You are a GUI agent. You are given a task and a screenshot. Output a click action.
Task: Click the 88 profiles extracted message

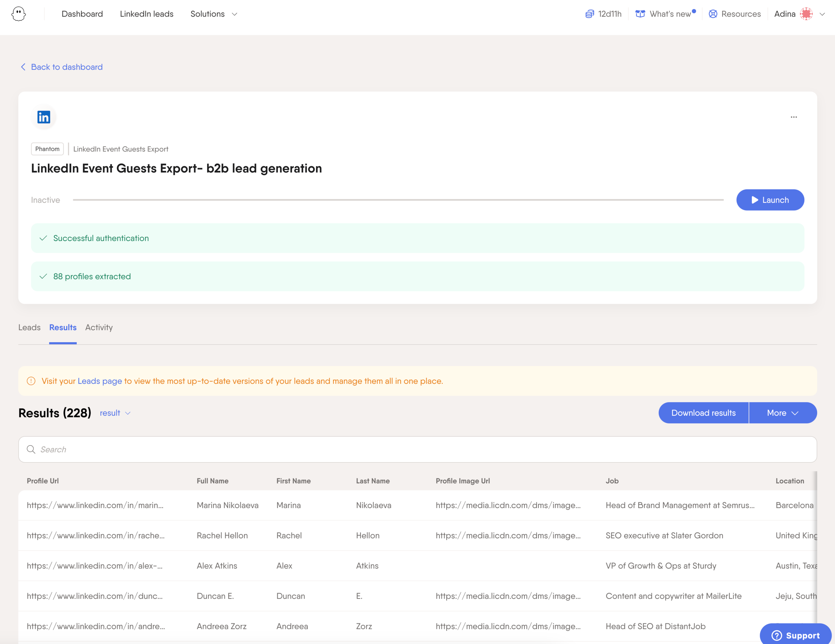[x=418, y=276]
